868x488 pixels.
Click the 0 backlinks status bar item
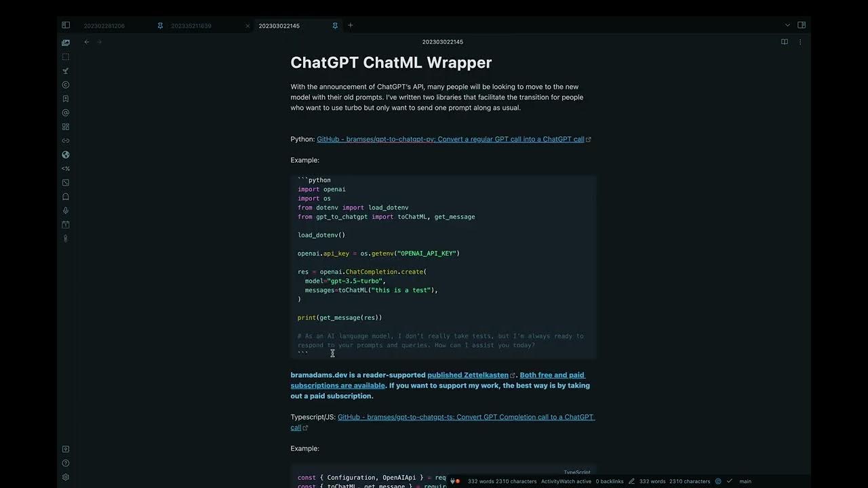[x=609, y=481]
